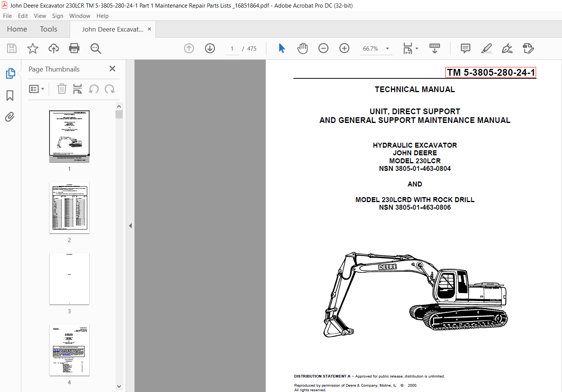562x392 pixels.
Task: Click the total pages 475 label
Action: tap(251, 49)
